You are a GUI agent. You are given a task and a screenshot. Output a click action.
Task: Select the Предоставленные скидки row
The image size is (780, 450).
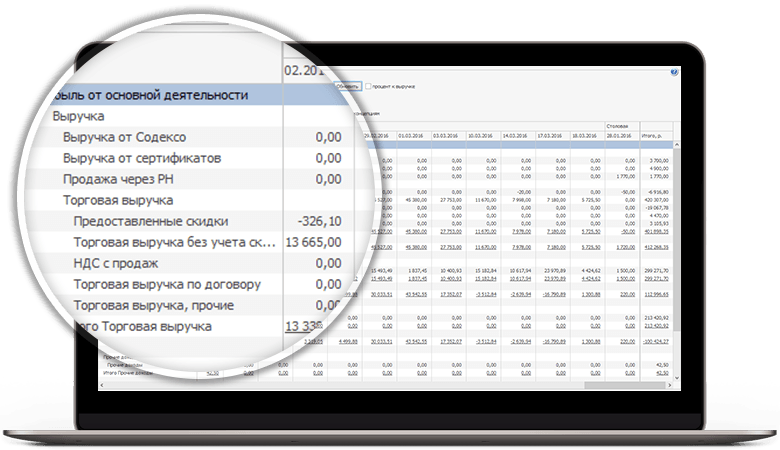click(199, 221)
